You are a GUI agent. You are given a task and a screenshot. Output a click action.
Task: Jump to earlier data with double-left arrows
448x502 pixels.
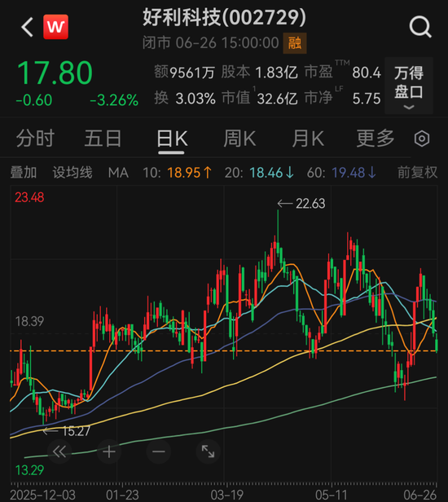point(59,451)
